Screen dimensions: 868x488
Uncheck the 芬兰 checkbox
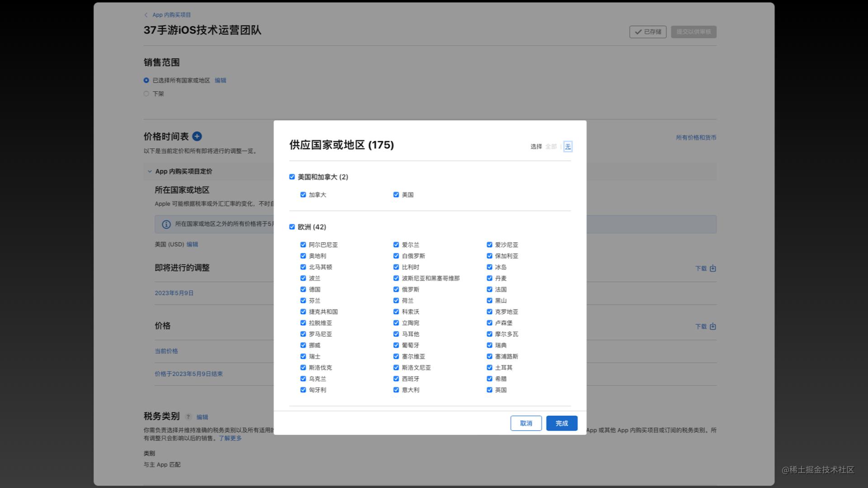tap(303, 300)
